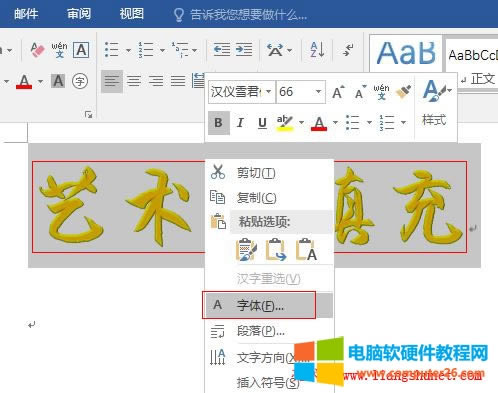Decrease indent in the ribbon
The image size is (498, 393).
(222, 50)
